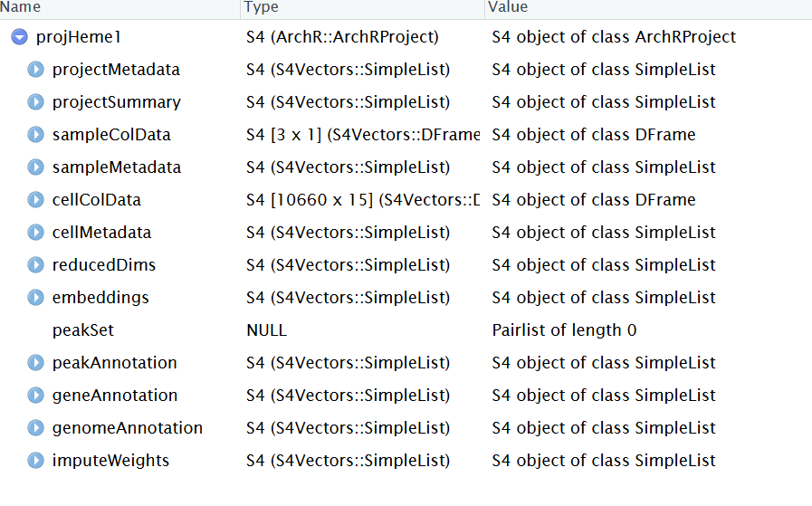Expand the geneAnnotation slot arrow
Image resolution: width=812 pixels, height=506 pixels.
point(35,396)
